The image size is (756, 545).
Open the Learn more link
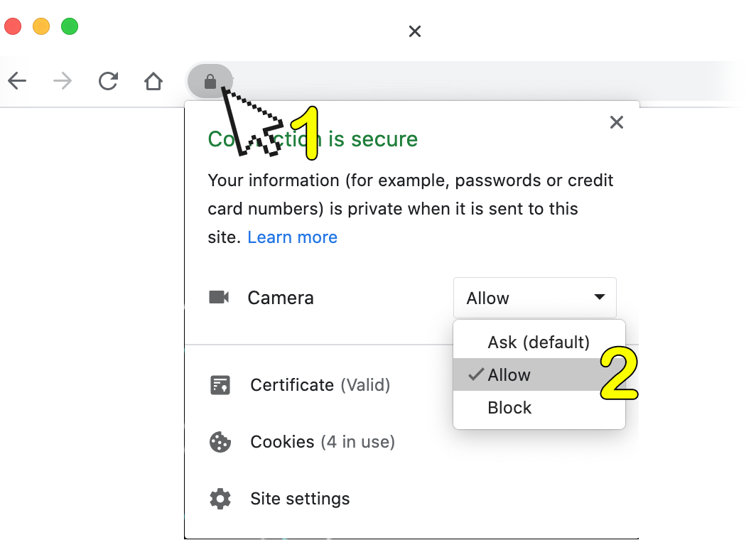coord(292,237)
